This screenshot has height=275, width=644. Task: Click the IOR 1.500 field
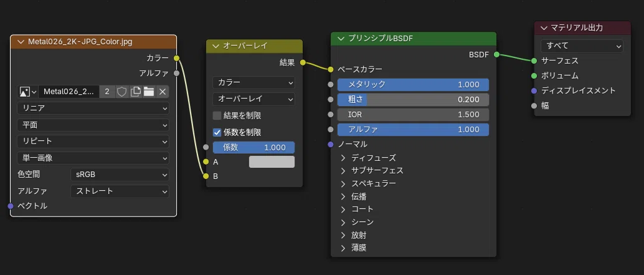point(413,115)
